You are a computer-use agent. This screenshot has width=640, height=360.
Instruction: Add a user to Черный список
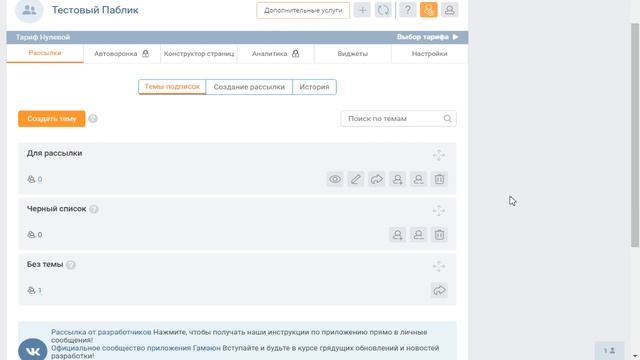click(x=397, y=235)
